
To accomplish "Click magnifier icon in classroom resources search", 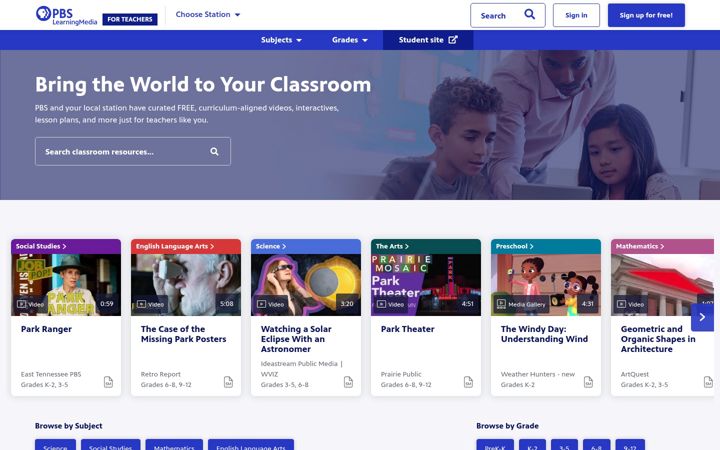I will [214, 152].
